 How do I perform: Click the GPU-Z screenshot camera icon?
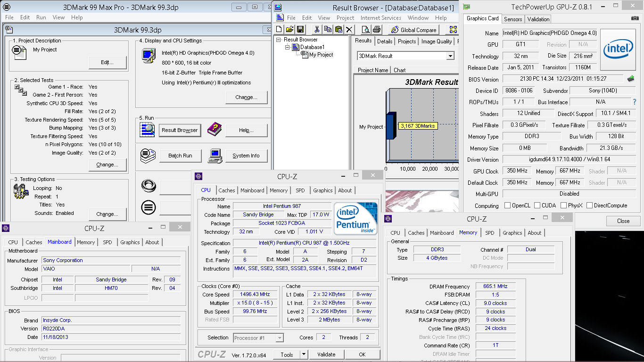[635, 18]
